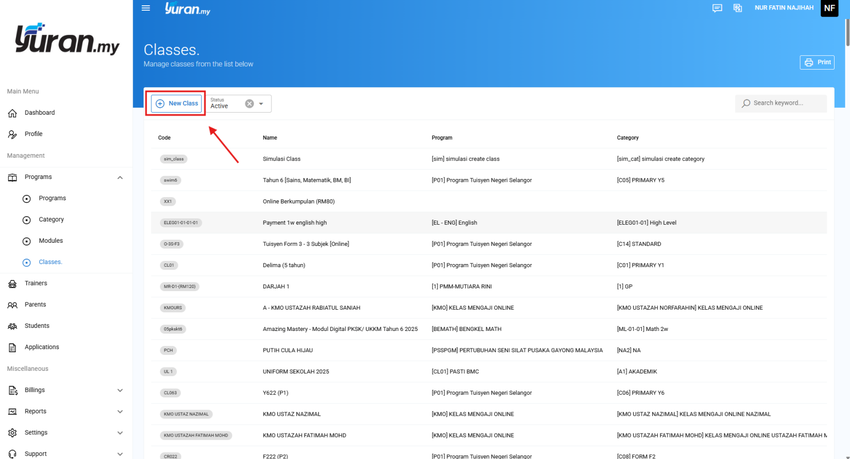Sort by the Program column header
The image size is (850, 459).
pos(442,138)
